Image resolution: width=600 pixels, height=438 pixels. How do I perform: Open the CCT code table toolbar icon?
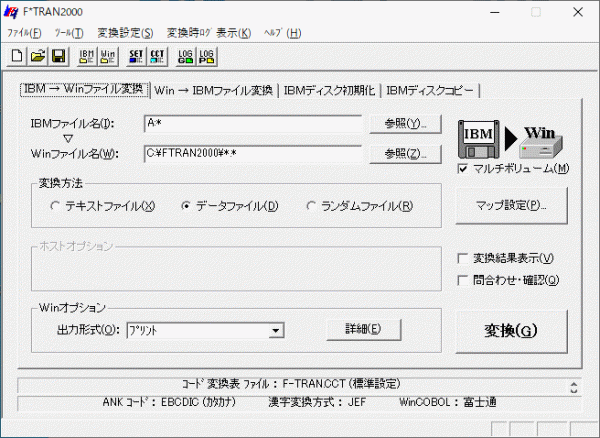click(157, 57)
